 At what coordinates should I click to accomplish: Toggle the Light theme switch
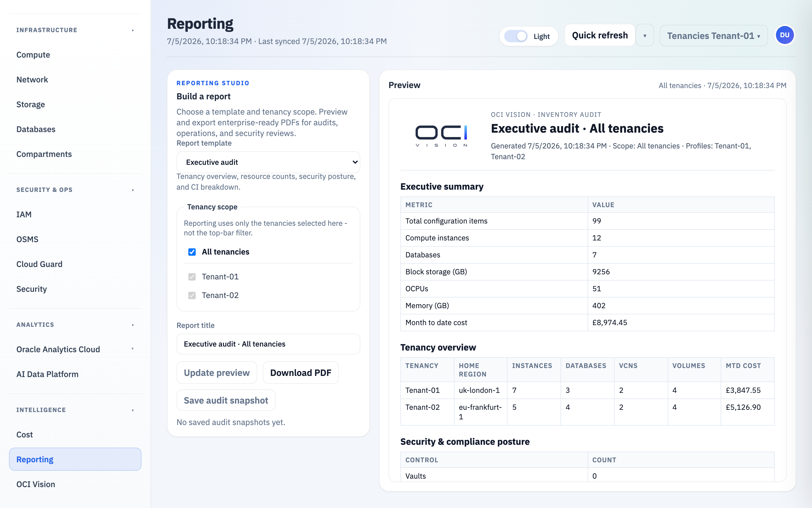(516, 36)
